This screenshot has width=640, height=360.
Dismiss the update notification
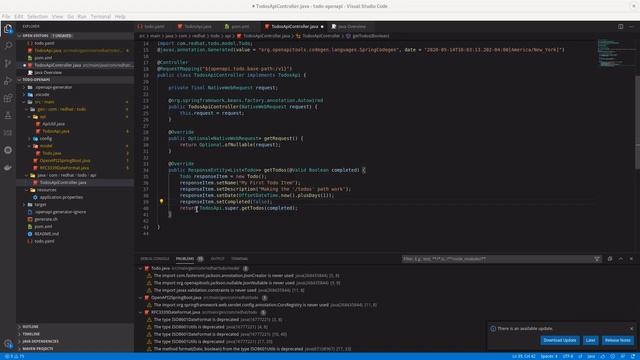[x=631, y=329]
